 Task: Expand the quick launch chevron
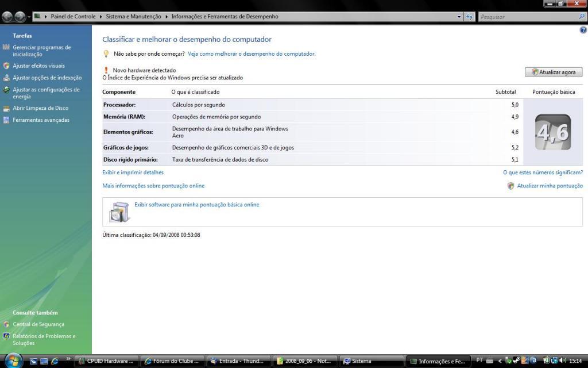click(x=68, y=358)
